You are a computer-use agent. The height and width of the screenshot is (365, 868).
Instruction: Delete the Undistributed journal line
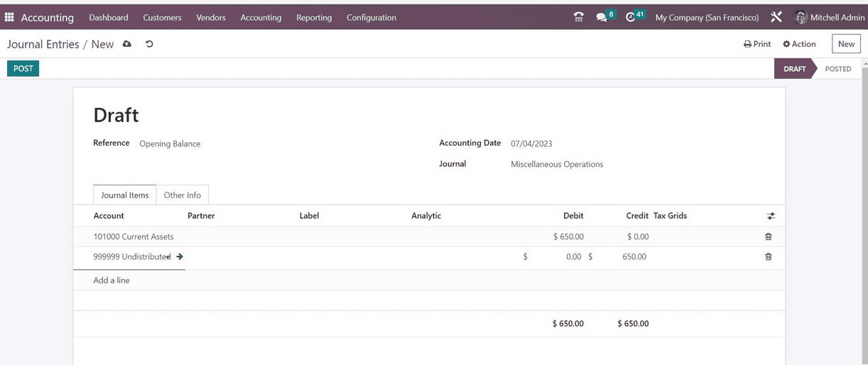click(768, 256)
